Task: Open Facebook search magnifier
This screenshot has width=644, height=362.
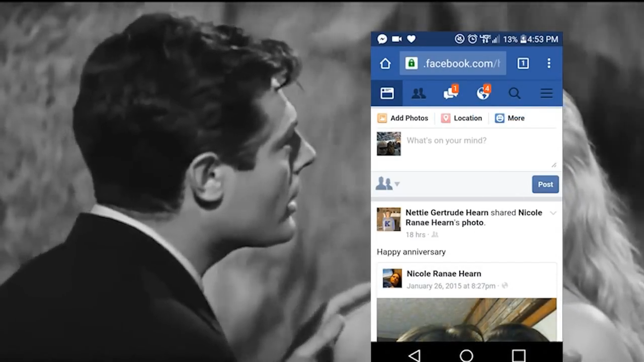Action: (514, 94)
